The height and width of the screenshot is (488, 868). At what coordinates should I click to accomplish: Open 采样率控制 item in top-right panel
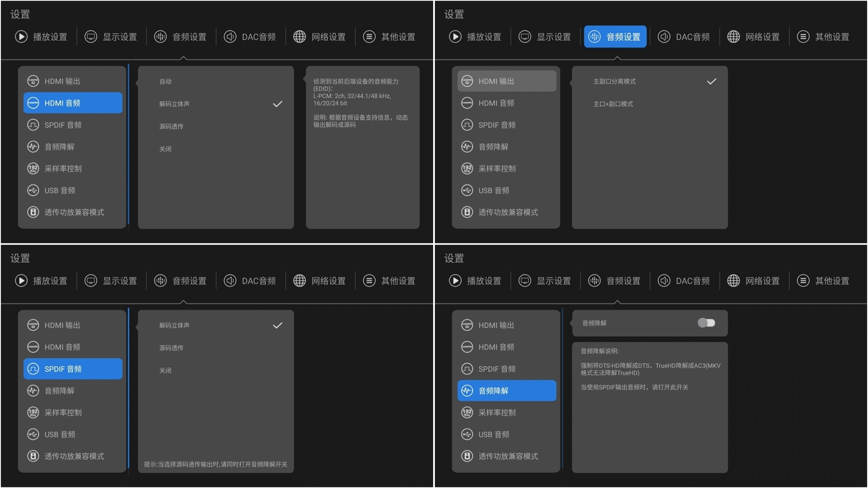[x=507, y=169]
